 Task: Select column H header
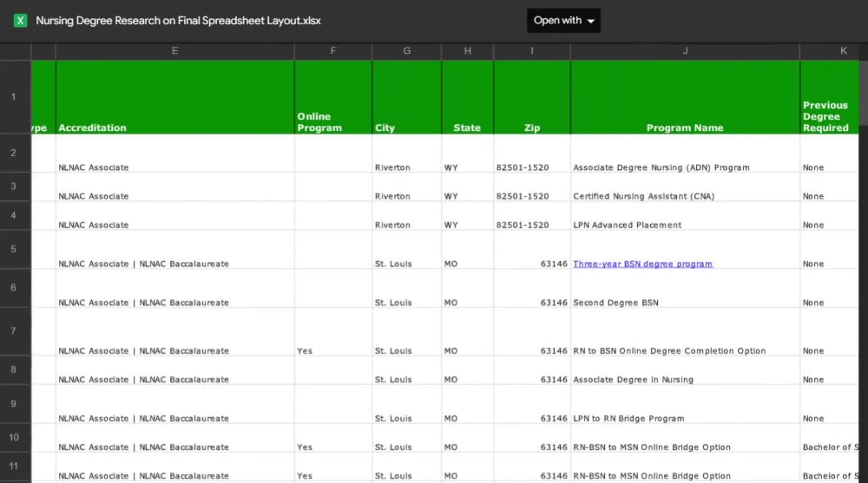[x=468, y=51]
